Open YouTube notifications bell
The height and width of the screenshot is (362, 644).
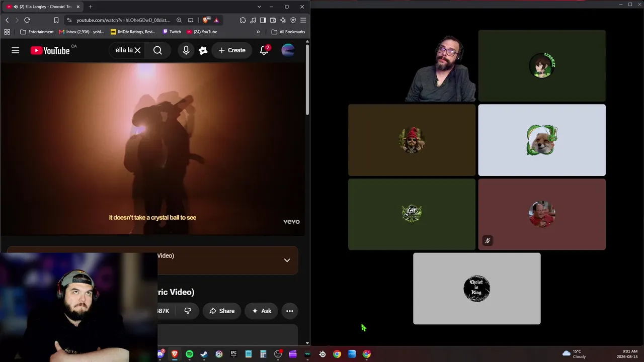[264, 50]
